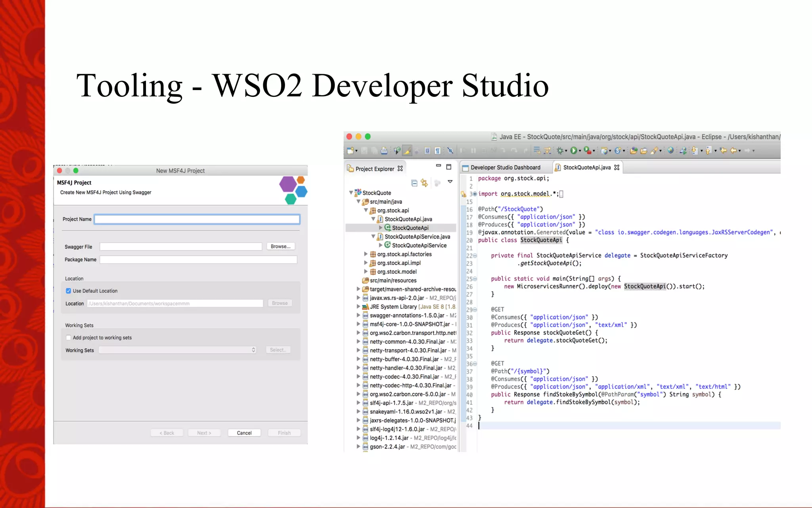812x508 pixels.
Task: Click the Back navigation yellow arrow
Action: point(733,150)
